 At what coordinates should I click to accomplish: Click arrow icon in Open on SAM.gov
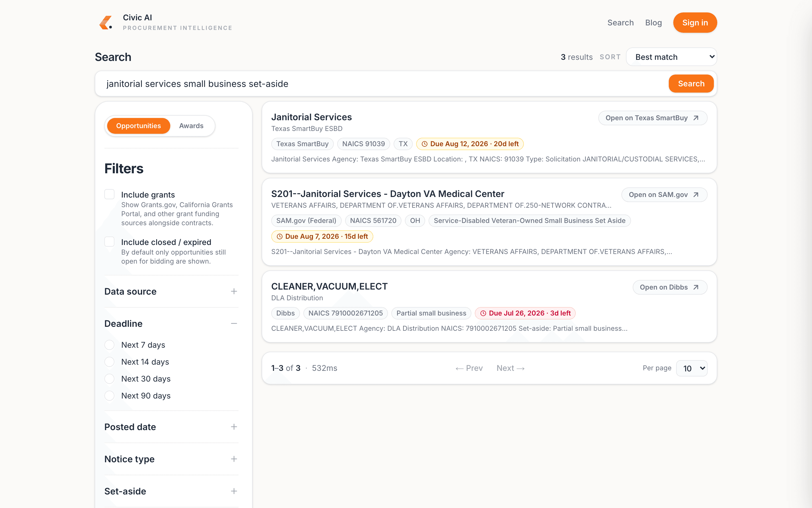pos(696,194)
